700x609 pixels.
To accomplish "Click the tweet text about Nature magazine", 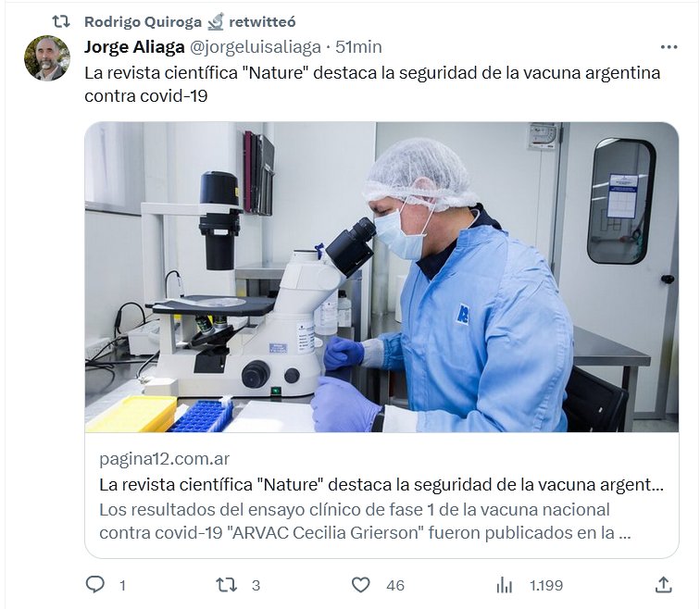I will tap(372, 84).
